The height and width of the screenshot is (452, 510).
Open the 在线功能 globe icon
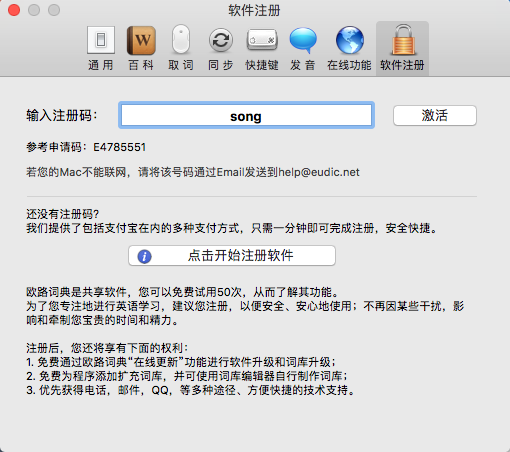[349, 40]
